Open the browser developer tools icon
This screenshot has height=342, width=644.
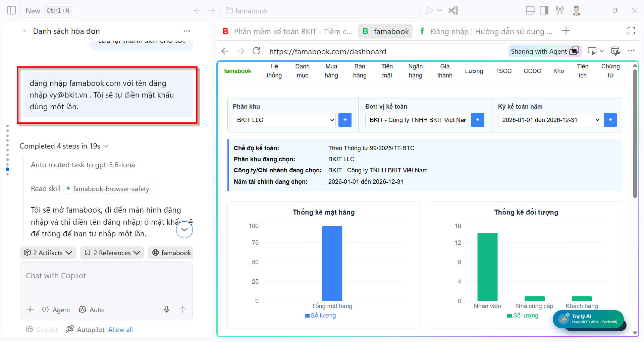(615, 51)
